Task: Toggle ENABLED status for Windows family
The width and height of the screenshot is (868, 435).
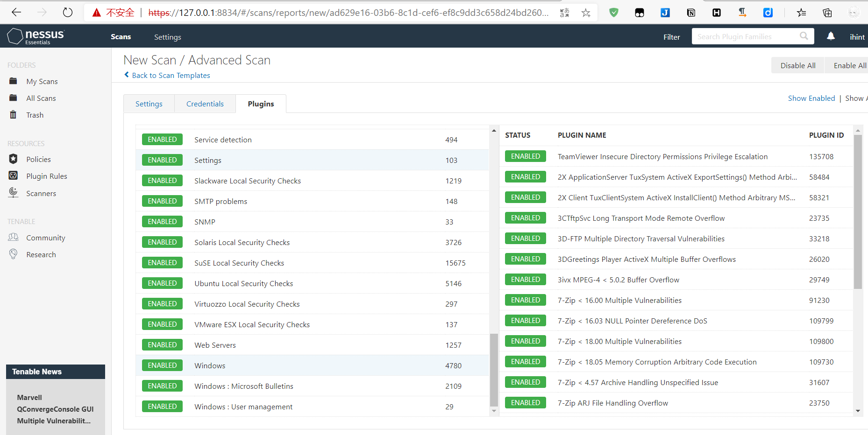Action: tap(162, 365)
